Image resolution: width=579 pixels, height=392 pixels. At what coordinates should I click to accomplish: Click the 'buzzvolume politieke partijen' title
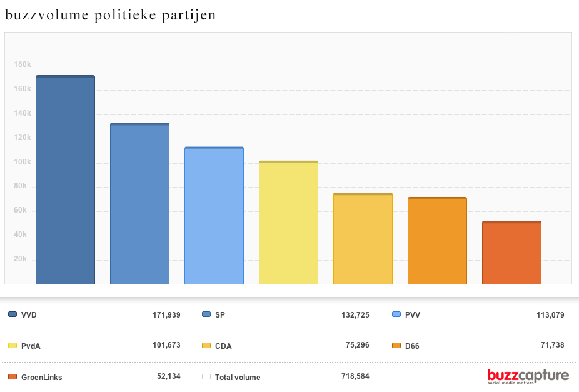111,16
